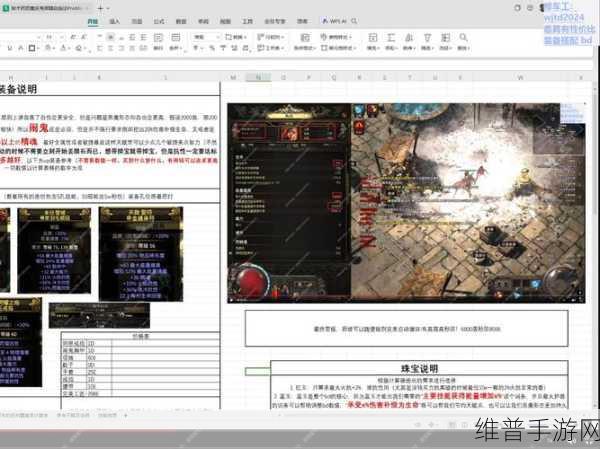
Task: Open the 单元格样式 cell style dropdown
Action: tap(338, 48)
